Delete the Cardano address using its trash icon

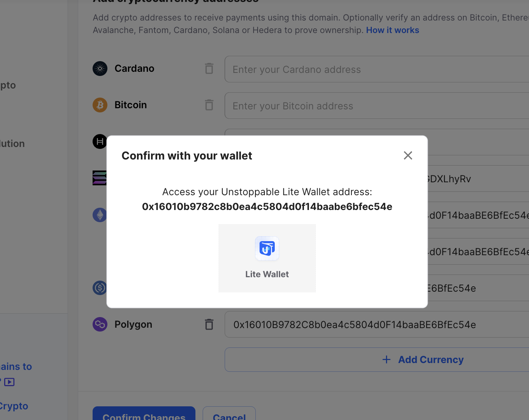tap(209, 69)
